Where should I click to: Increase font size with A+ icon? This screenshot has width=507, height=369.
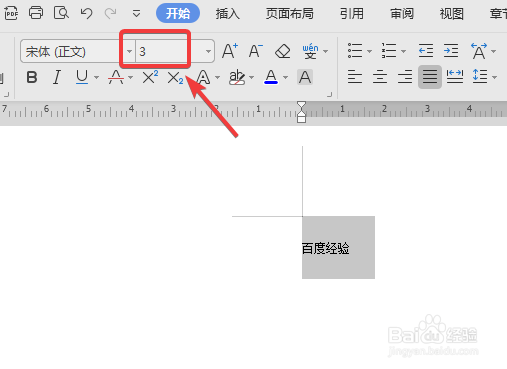click(x=230, y=51)
